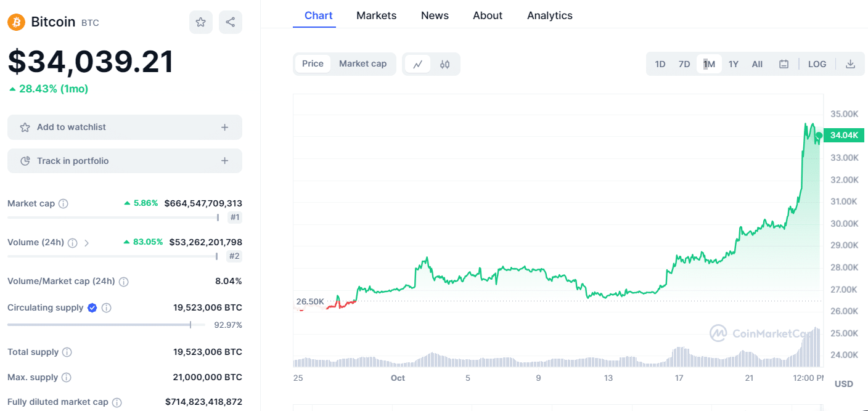Viewport: 868px width, 411px height.
Task: Click the Market cap rank progress bar
Action: coord(113,217)
